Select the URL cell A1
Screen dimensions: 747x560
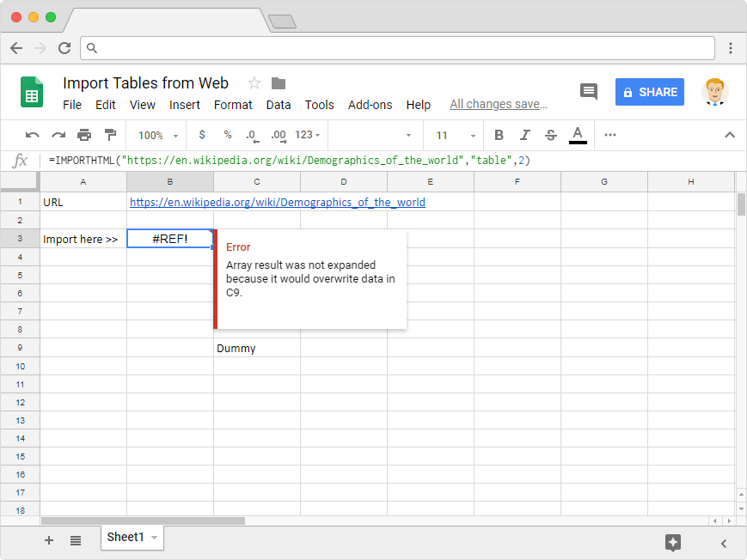coord(83,202)
